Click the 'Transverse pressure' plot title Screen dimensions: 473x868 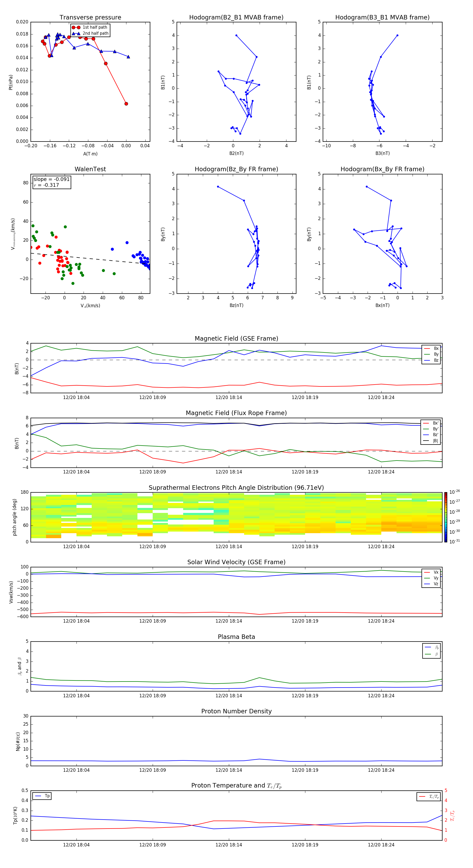tap(90, 17)
